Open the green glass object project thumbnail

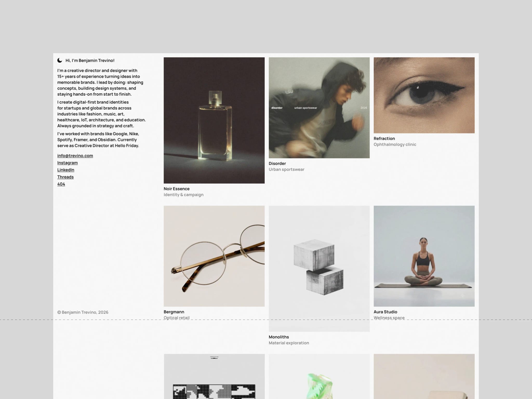319,376
